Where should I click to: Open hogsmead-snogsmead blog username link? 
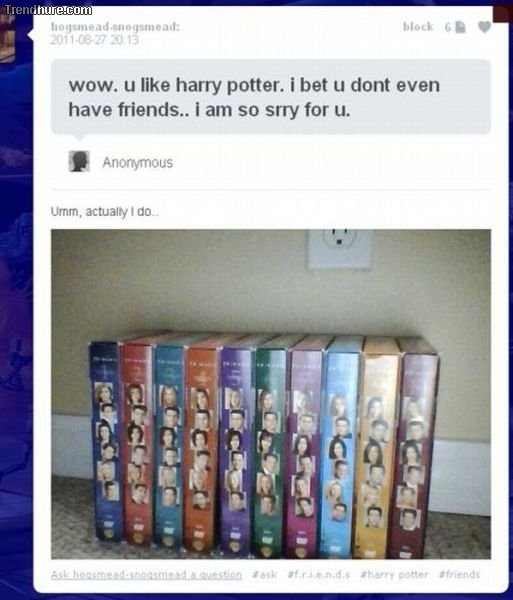click(x=115, y=27)
